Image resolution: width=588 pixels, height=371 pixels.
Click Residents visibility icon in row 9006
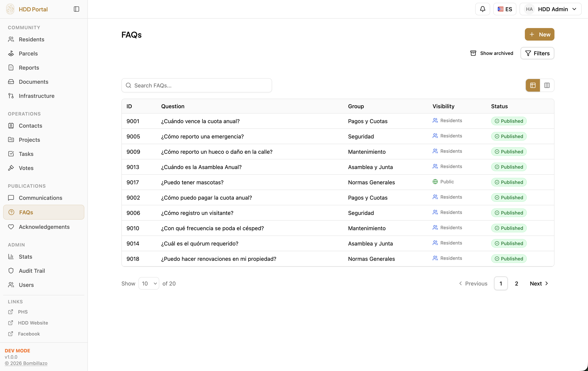tap(435, 212)
